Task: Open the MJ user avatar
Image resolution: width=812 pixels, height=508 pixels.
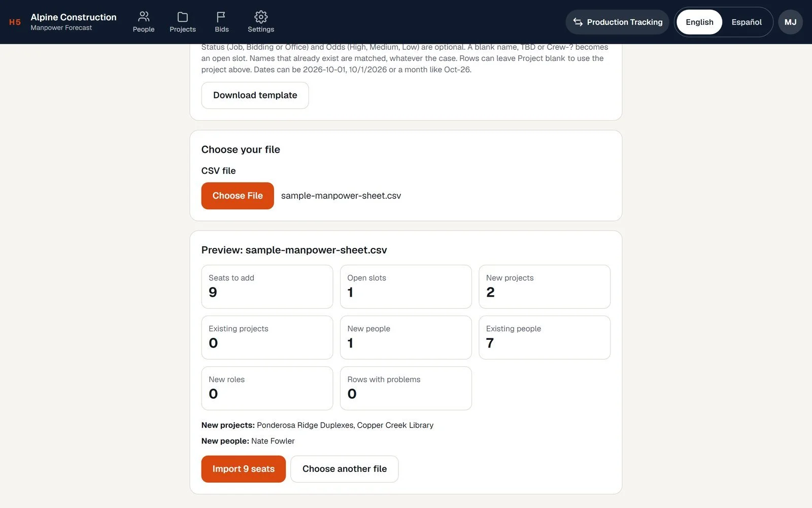Action: click(790, 22)
